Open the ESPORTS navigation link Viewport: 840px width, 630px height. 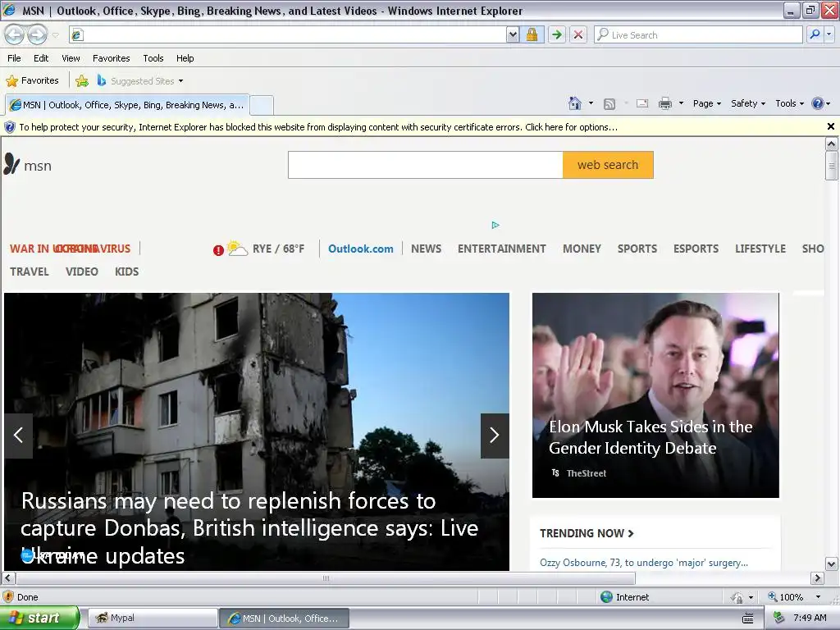(x=696, y=249)
